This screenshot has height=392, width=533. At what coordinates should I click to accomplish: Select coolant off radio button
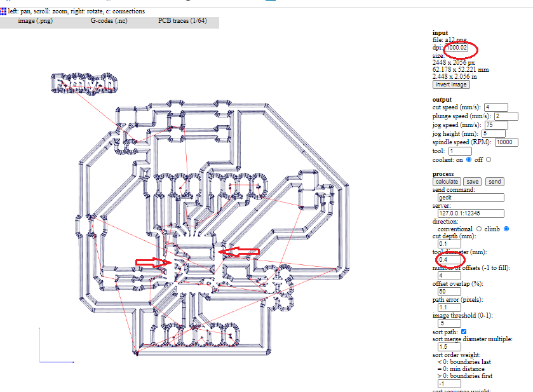pos(489,159)
